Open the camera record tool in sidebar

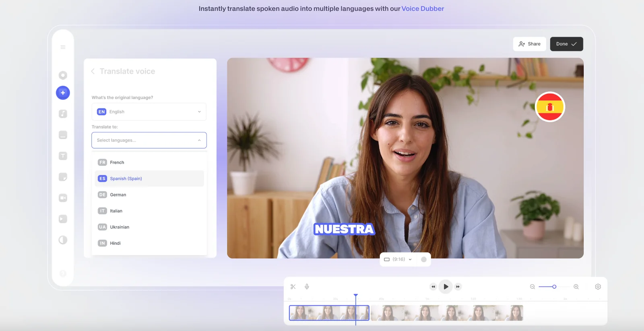click(x=63, y=198)
